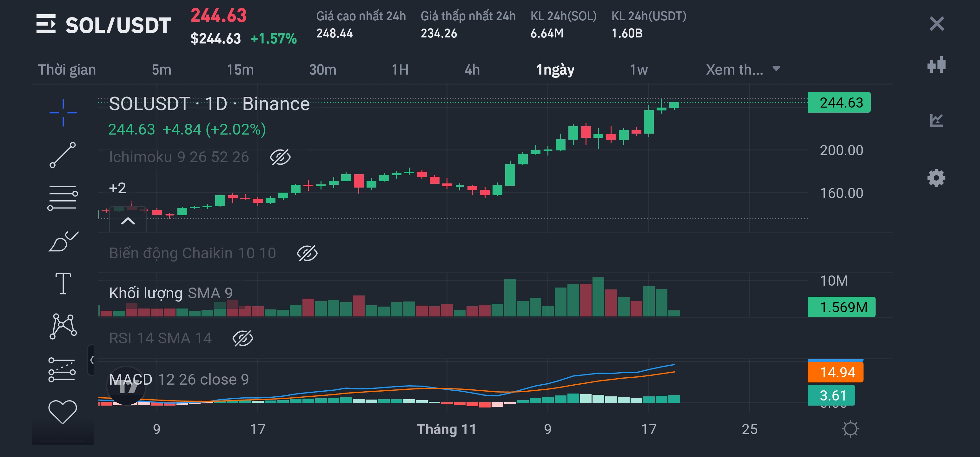The width and height of the screenshot is (980, 457).
Task: Expand the Xem th... timeframe dropdown
Action: point(742,70)
